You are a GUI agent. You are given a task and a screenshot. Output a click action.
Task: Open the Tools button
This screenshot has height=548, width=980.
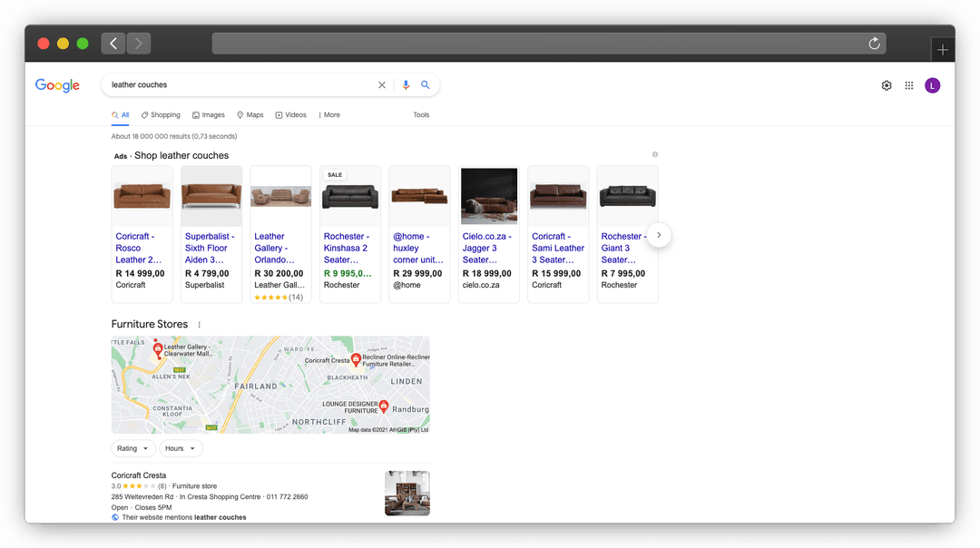point(421,115)
